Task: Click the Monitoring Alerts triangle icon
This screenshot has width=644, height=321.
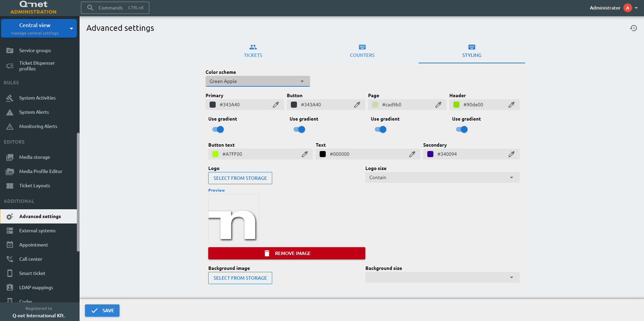Action: click(10, 126)
